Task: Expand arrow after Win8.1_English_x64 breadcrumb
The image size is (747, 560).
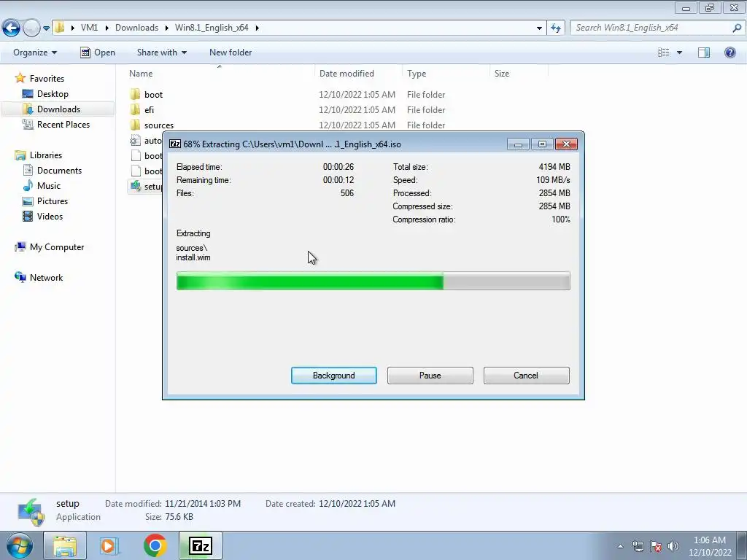Action: pos(258,28)
